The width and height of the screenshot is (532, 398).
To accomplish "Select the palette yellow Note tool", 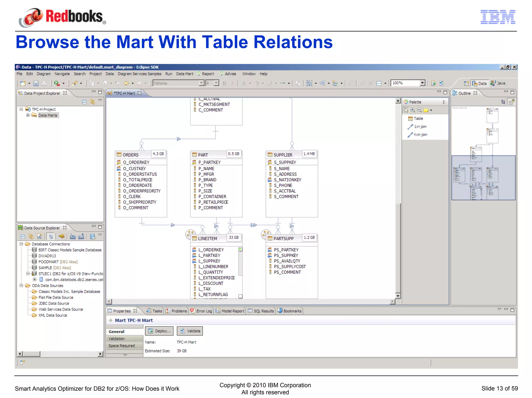I will (x=426, y=110).
